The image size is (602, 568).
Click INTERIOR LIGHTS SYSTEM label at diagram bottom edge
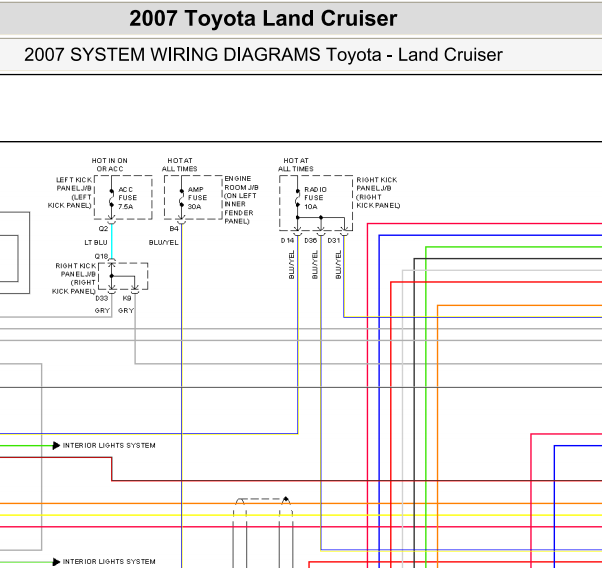tap(109, 561)
